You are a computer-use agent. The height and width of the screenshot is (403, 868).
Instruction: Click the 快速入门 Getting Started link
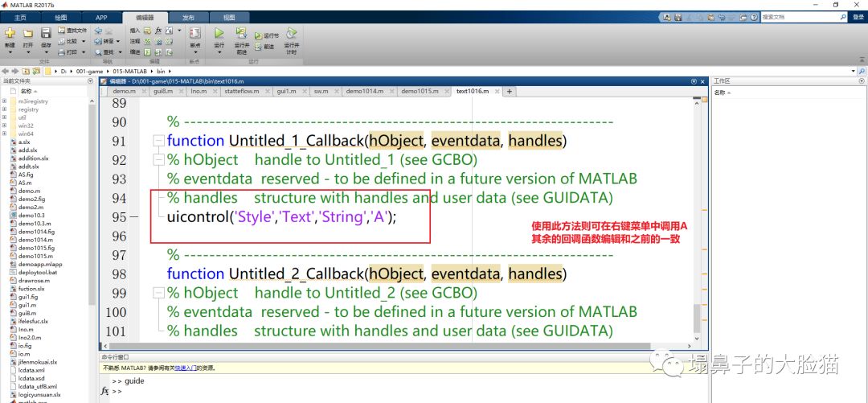tap(186, 368)
